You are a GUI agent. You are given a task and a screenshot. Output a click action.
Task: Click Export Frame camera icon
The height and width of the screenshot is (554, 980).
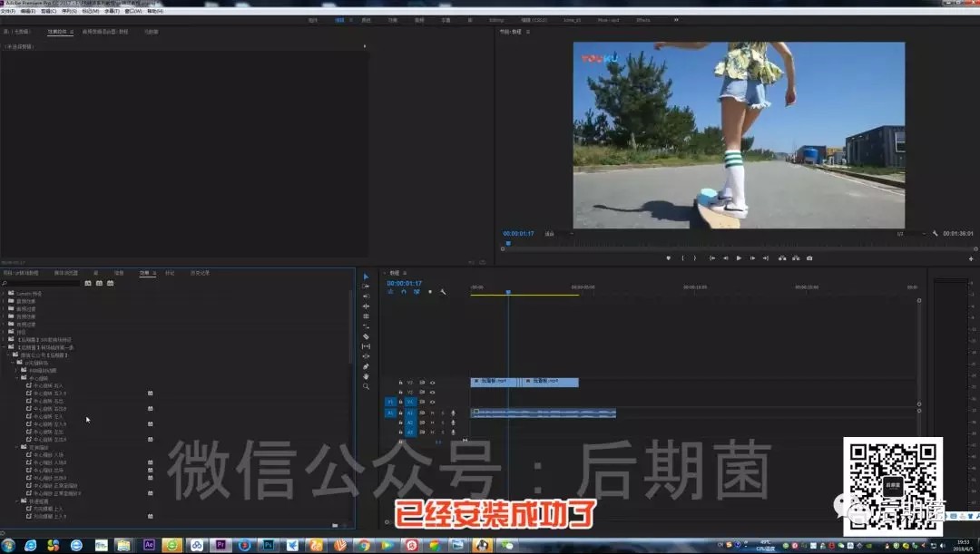(809, 258)
